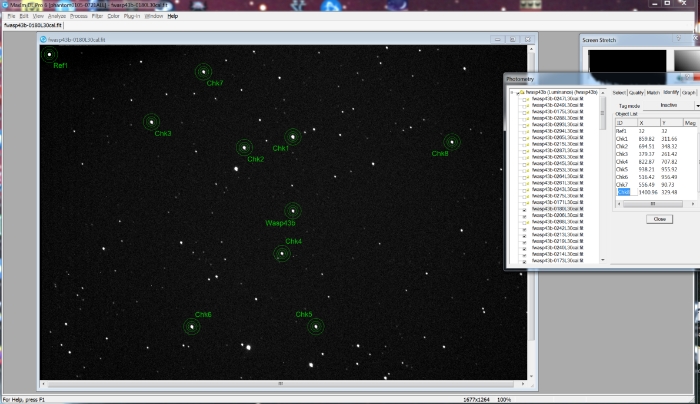Click the Close button in Photometry

click(x=658, y=219)
